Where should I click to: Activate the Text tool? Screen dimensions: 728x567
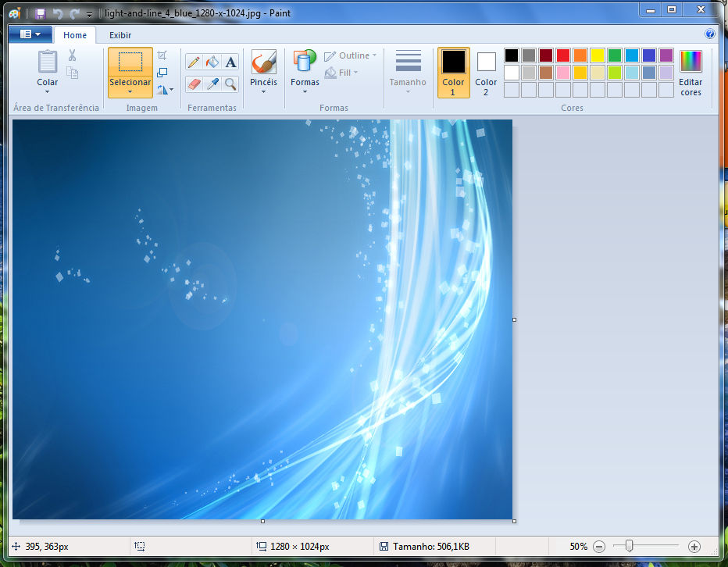230,61
